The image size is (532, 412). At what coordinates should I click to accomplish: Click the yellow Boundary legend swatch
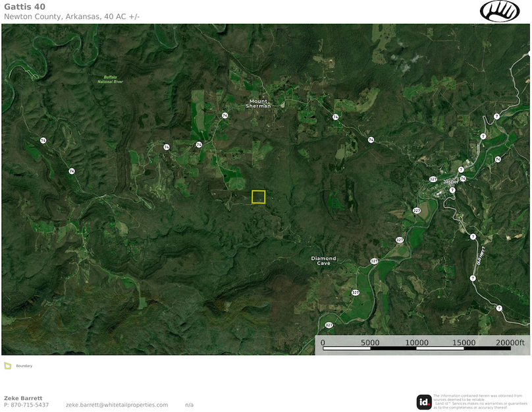[8, 366]
